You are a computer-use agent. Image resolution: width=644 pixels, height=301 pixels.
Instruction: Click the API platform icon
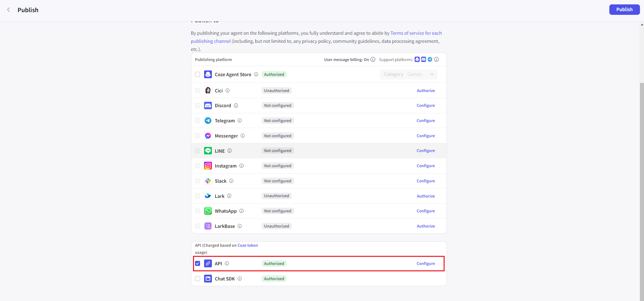(x=208, y=264)
